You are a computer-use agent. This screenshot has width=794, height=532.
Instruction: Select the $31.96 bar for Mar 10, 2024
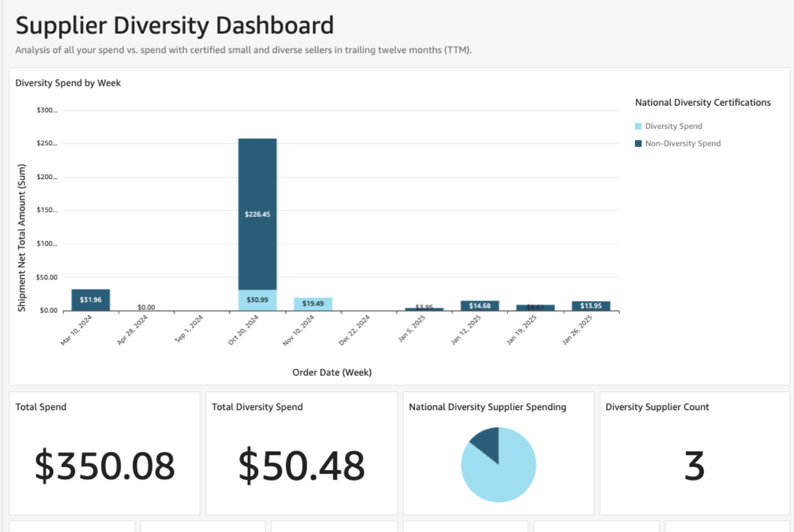[90, 300]
